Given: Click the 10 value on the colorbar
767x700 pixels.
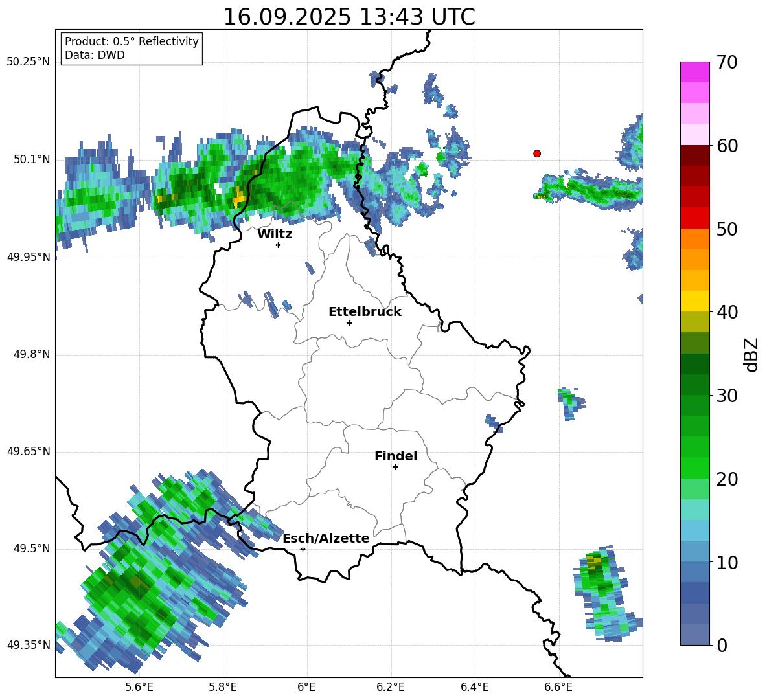Looking at the screenshot, I should click(727, 562).
